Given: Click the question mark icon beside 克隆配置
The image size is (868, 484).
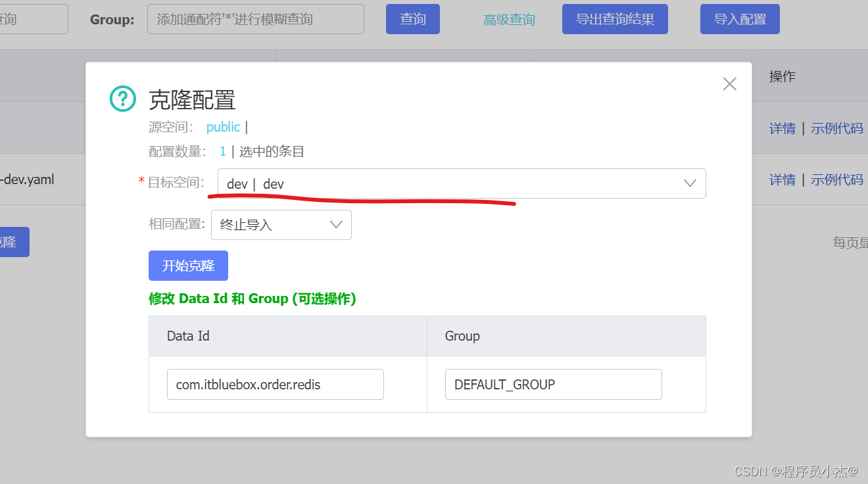Looking at the screenshot, I should click(x=122, y=99).
